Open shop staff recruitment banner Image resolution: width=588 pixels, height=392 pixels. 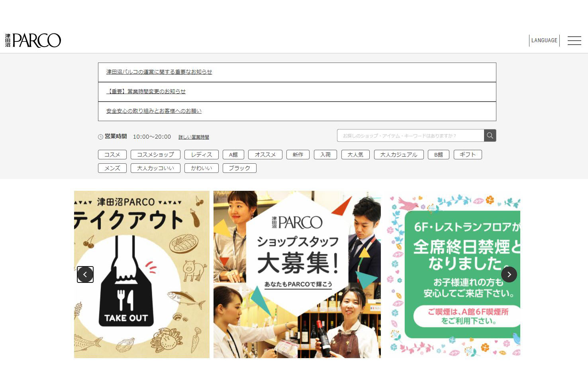coord(297,274)
